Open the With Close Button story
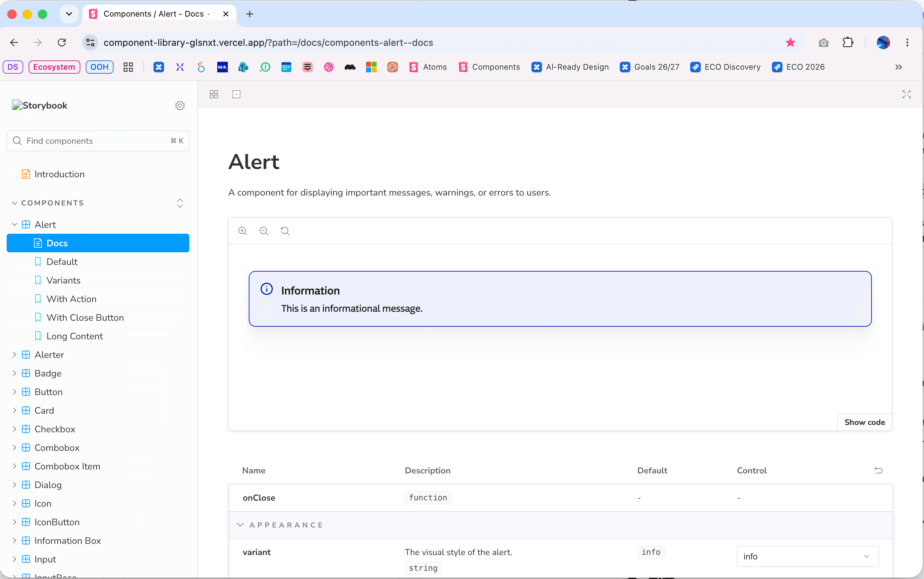The width and height of the screenshot is (924, 579). pyautogui.click(x=85, y=317)
